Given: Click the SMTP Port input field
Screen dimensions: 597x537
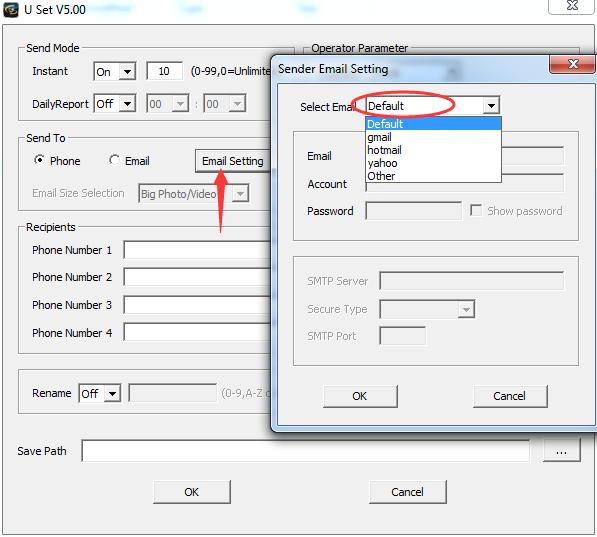Looking at the screenshot, I should 402,336.
